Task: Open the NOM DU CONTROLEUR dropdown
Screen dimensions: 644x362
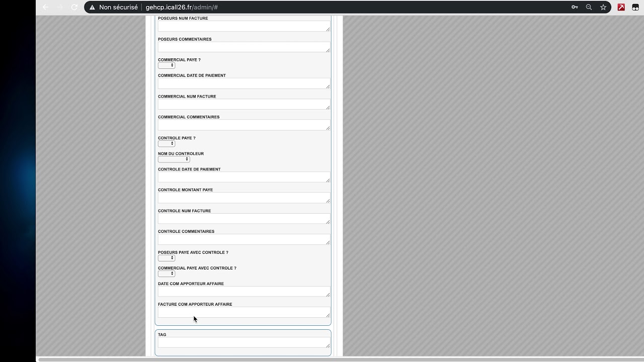Action: point(174,159)
